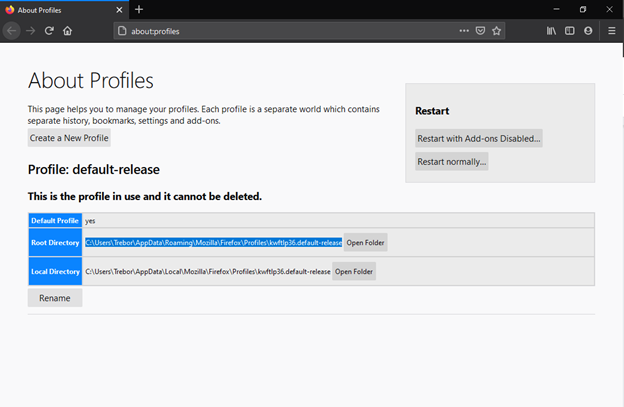Click Create a New Profile button
The height and width of the screenshot is (407, 624).
69,138
